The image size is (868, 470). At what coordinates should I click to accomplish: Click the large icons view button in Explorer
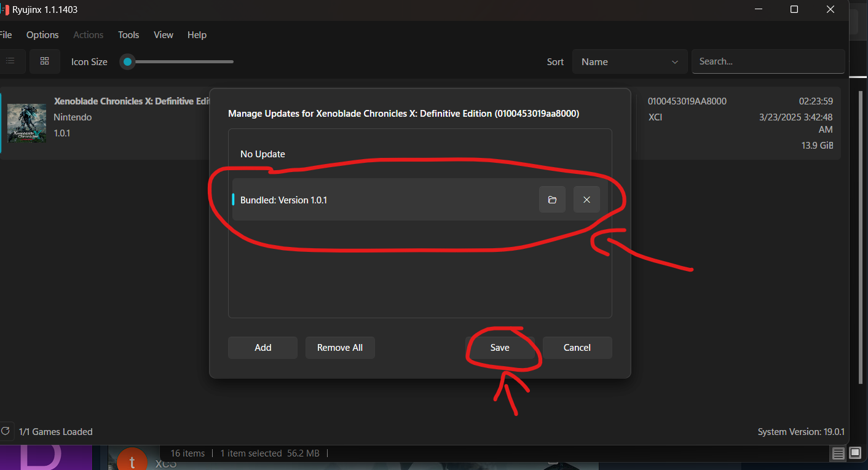[x=855, y=453]
